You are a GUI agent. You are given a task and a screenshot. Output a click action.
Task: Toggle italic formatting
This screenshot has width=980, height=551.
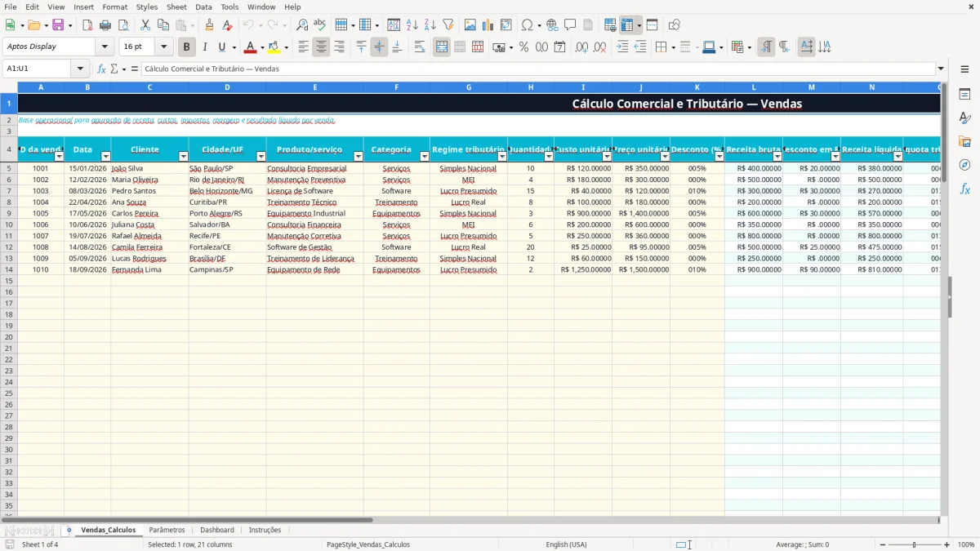pyautogui.click(x=205, y=47)
